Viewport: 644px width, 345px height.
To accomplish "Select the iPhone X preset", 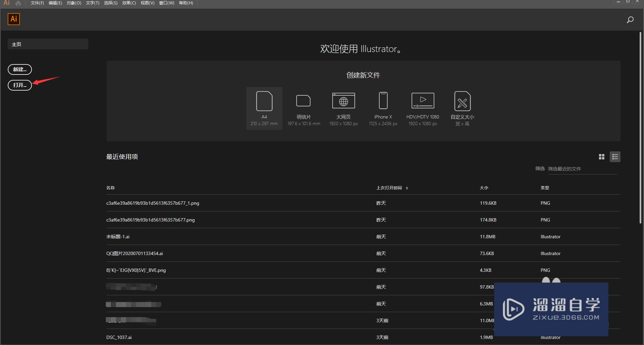I will (383, 108).
